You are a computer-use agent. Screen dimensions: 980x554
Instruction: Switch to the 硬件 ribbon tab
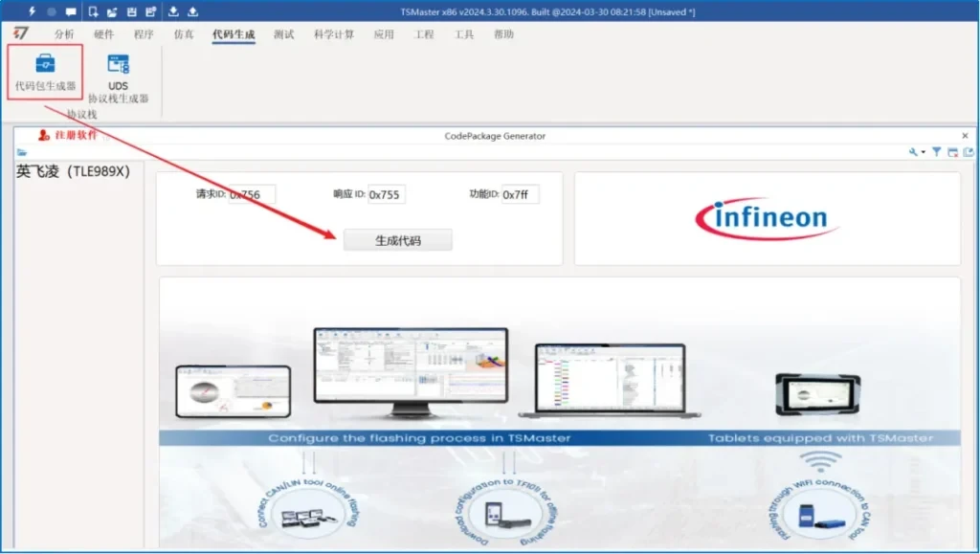(103, 34)
